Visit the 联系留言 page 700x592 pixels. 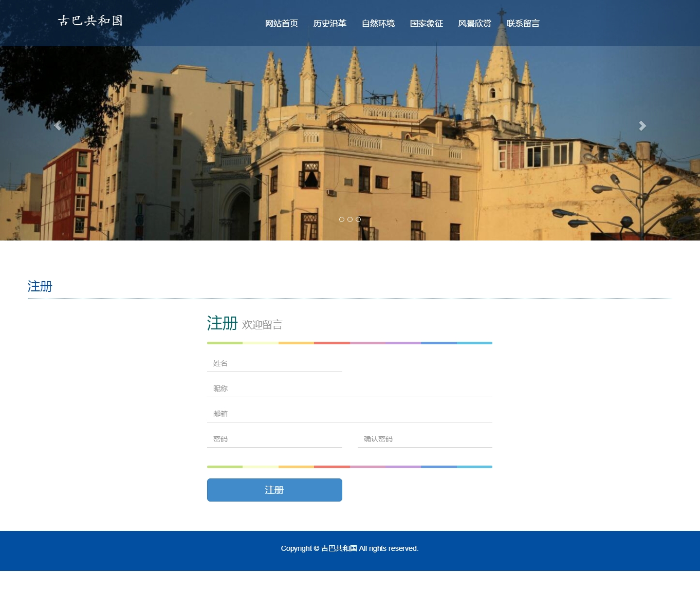pos(523,23)
